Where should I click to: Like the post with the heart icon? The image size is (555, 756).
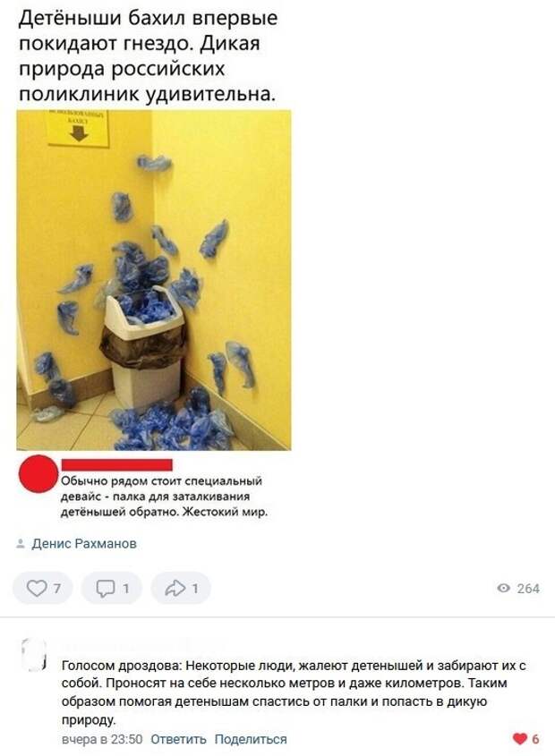37,588
